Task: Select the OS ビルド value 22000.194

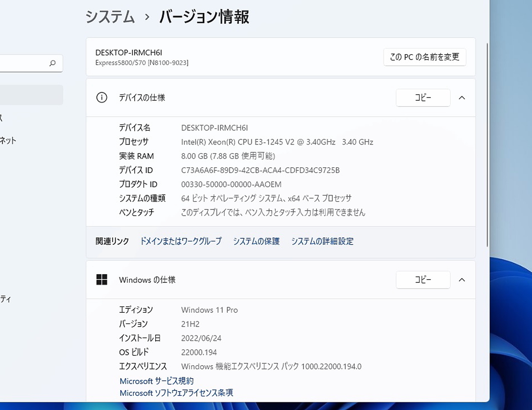Action: pyautogui.click(x=199, y=352)
